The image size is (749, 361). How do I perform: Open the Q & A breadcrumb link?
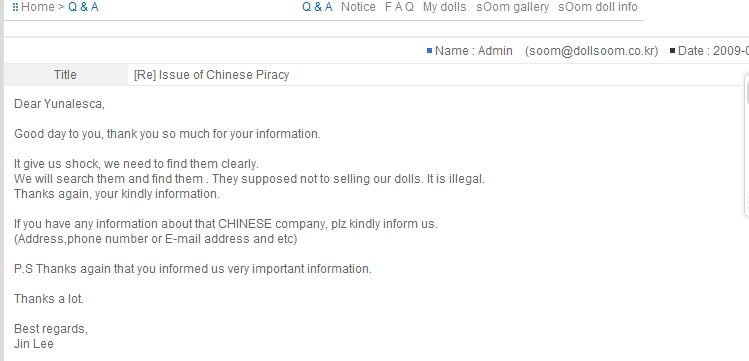click(83, 7)
